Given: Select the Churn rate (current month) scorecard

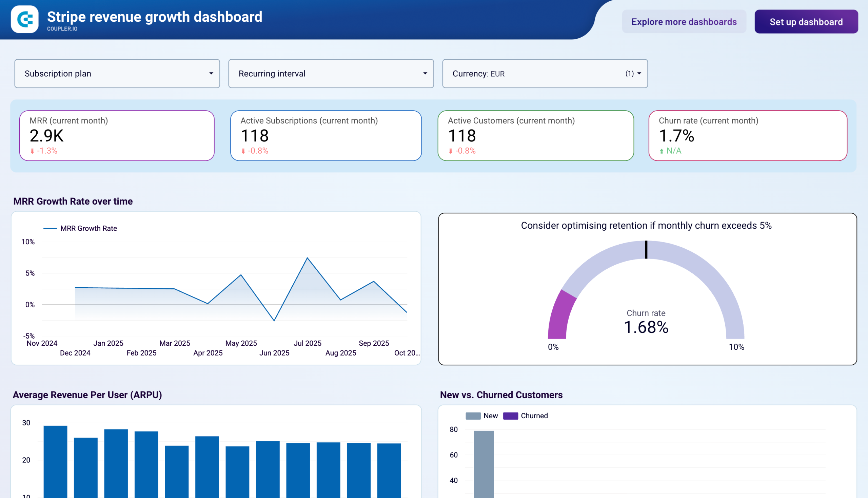Looking at the screenshot, I should coord(747,135).
